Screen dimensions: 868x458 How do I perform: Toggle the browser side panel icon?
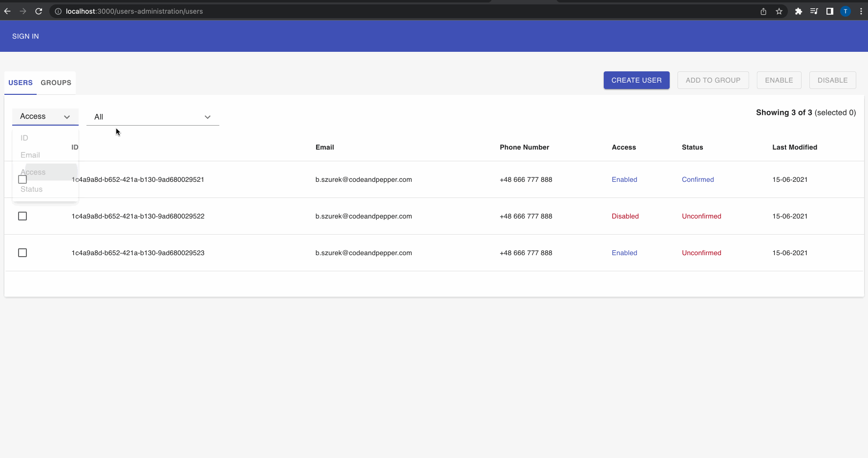[x=830, y=11]
